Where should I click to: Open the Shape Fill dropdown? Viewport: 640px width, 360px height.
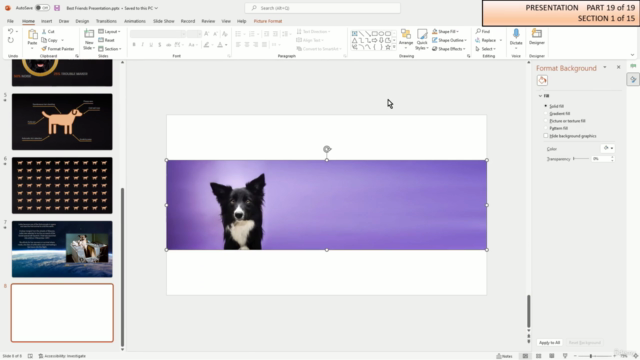445,31
